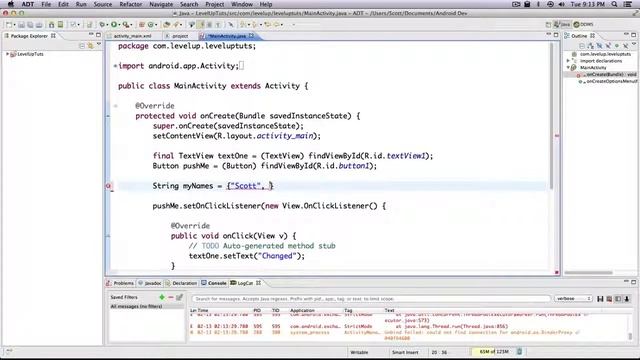This screenshot has height=360, width=640.
Task: Open the verbose log level dropdown
Action: pyautogui.click(x=573, y=299)
